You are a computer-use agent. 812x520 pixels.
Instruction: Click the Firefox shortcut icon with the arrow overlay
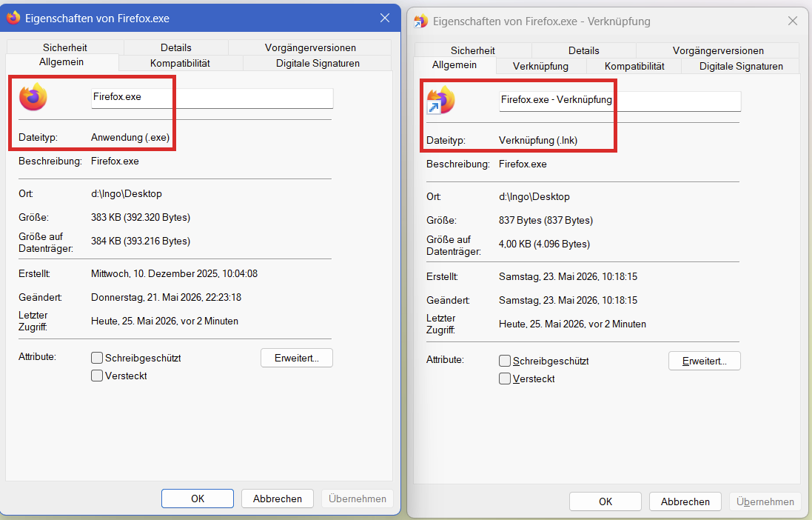pos(440,100)
